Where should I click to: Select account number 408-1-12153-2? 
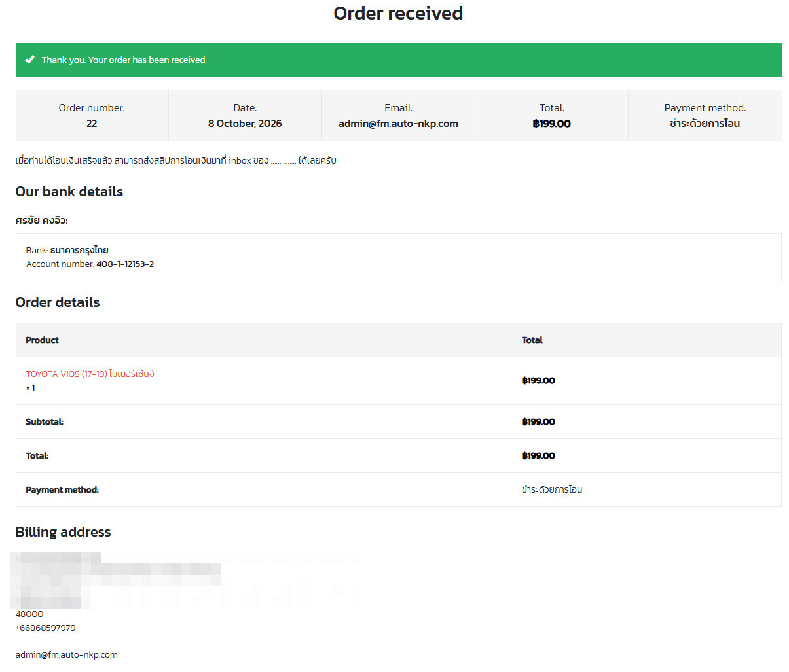[x=125, y=264]
